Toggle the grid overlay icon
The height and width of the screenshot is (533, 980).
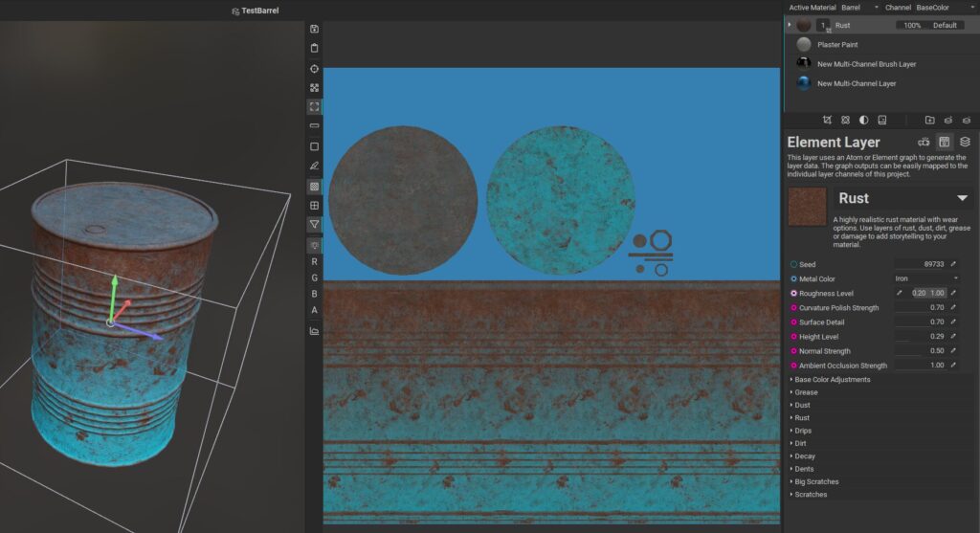[x=314, y=205]
